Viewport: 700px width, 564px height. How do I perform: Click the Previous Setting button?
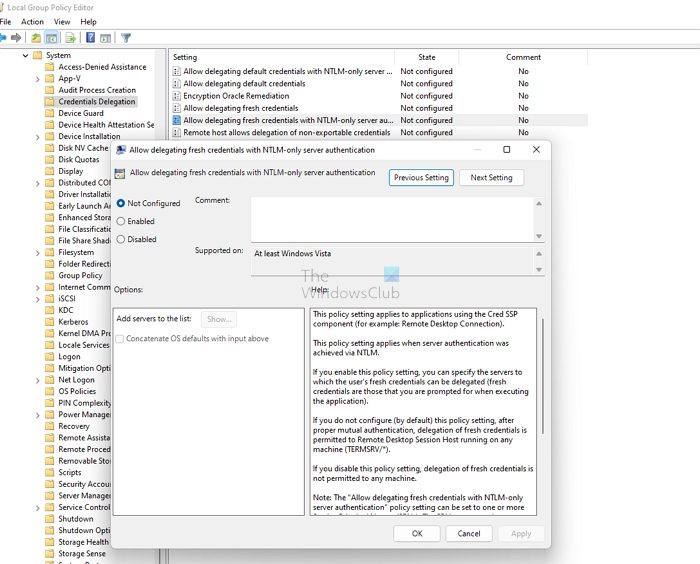(421, 178)
